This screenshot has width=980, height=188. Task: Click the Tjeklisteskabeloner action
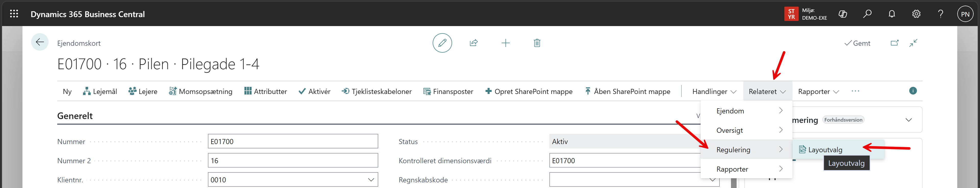[377, 91]
